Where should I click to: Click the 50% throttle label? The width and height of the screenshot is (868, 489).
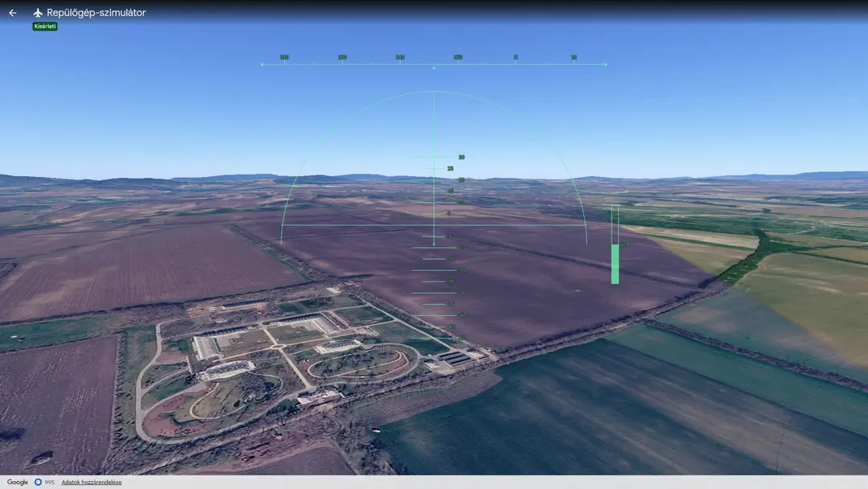coord(625,244)
